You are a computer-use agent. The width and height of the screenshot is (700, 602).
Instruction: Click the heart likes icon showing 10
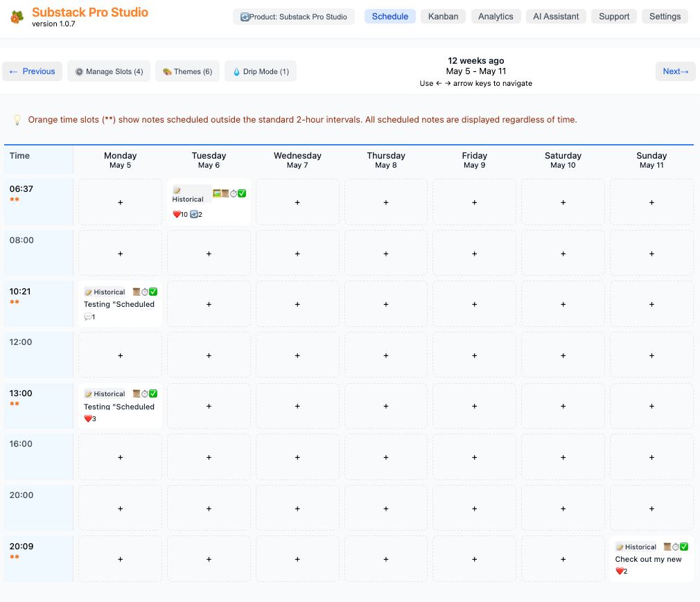click(x=176, y=214)
